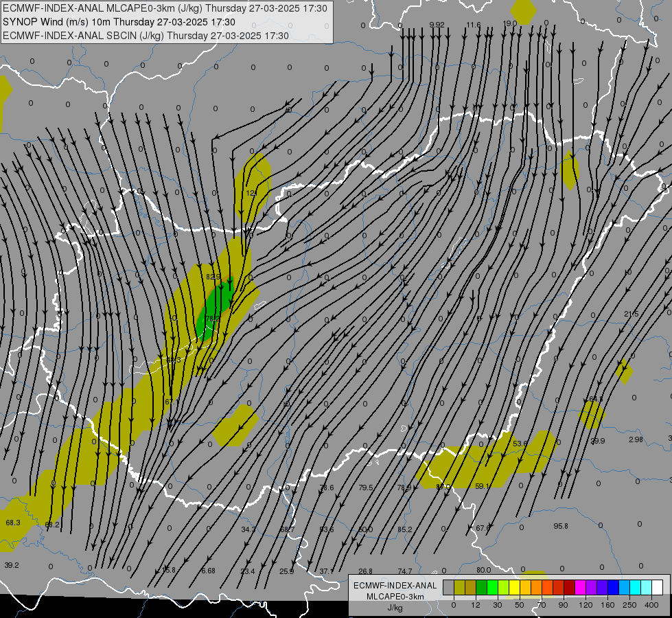Select the purple swatch after magenta

click(x=591, y=587)
